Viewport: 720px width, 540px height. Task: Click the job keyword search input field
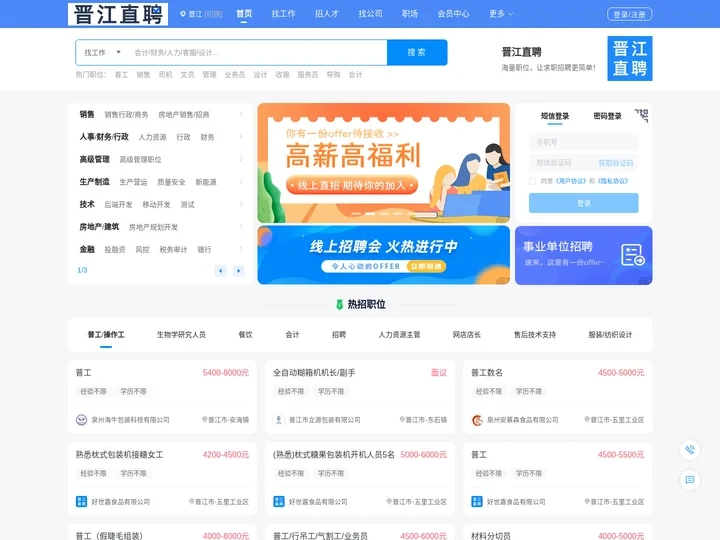[x=257, y=52]
